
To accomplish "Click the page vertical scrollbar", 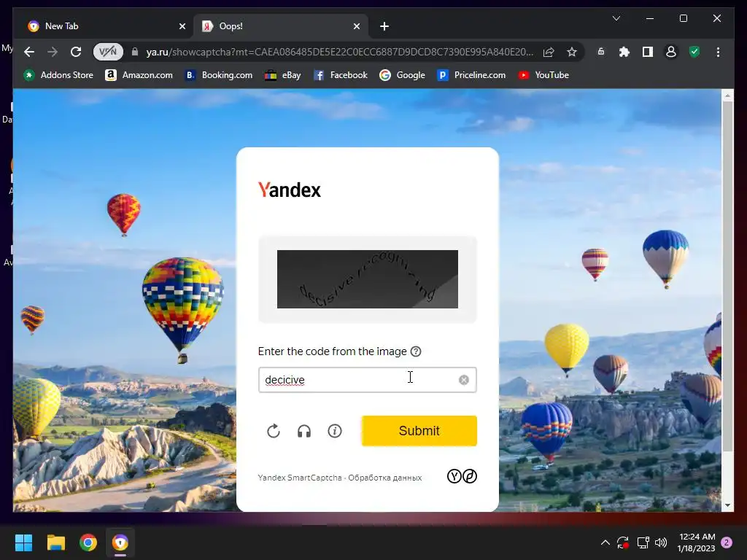I will click(x=727, y=276).
